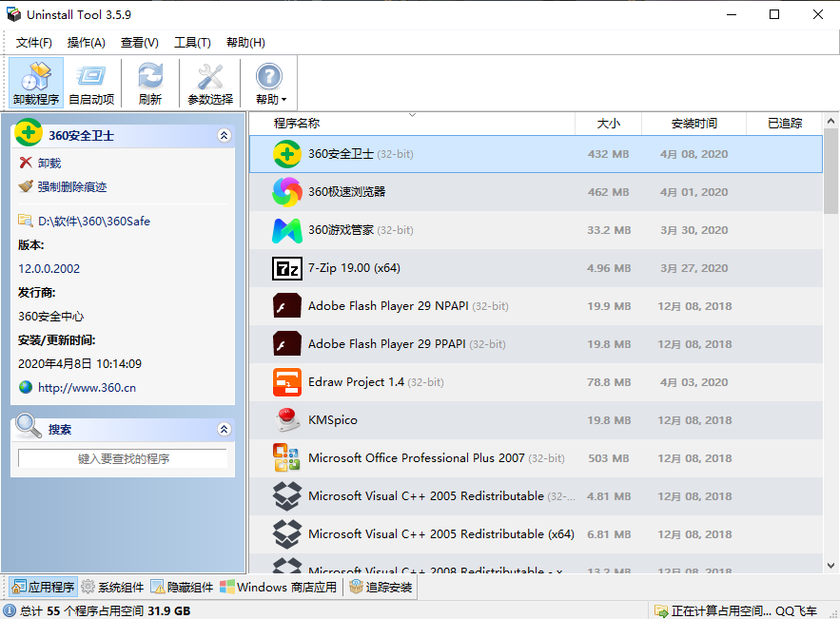Click the Microsoft Office Professional Plus icon
The width and height of the screenshot is (840, 619).
pos(286,457)
